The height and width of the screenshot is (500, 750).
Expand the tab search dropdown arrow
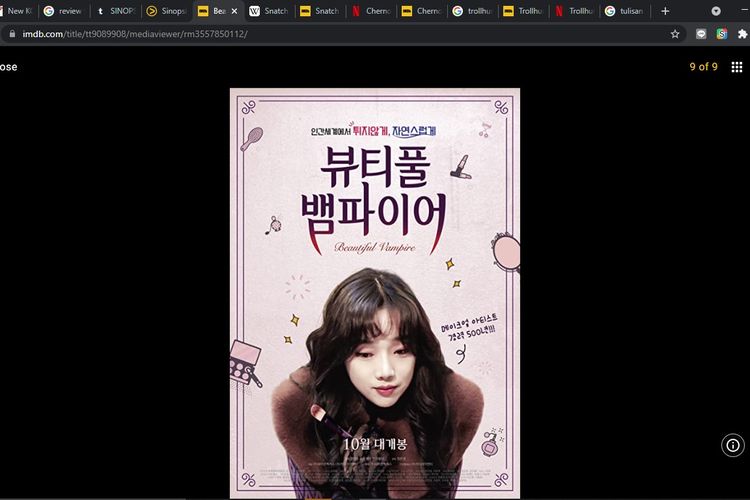coord(716,11)
